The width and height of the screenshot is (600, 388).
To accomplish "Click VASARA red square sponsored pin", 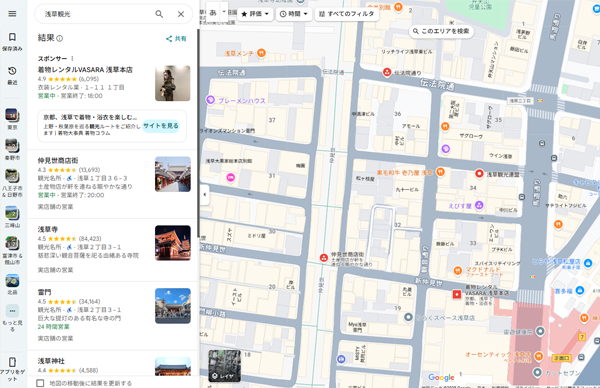I will [x=457, y=294].
